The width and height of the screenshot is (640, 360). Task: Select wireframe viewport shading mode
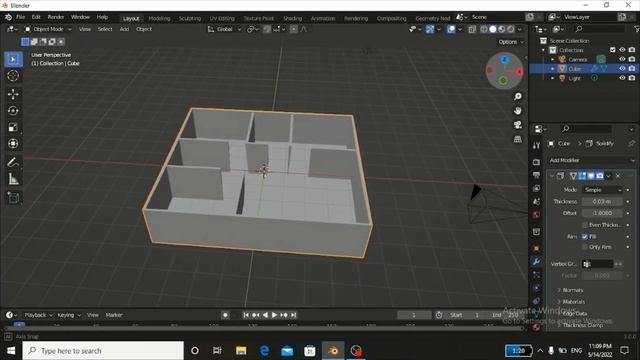(x=484, y=29)
